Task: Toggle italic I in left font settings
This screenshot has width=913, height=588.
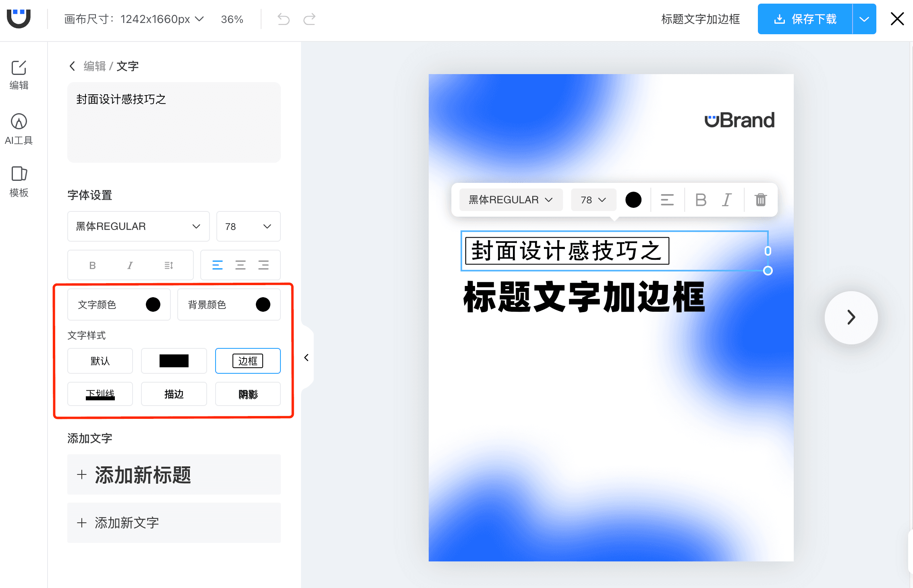Action: 130,265
